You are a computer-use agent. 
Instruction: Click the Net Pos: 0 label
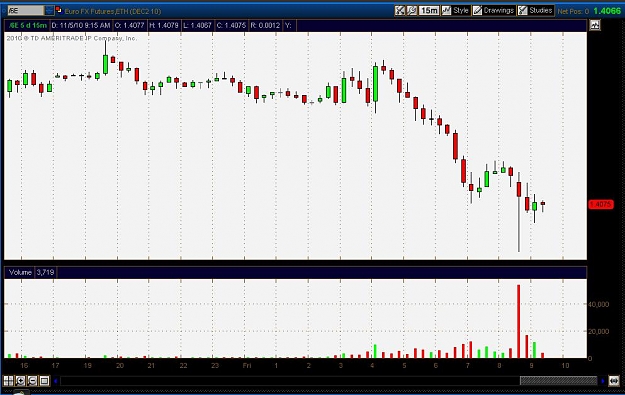[x=573, y=11]
